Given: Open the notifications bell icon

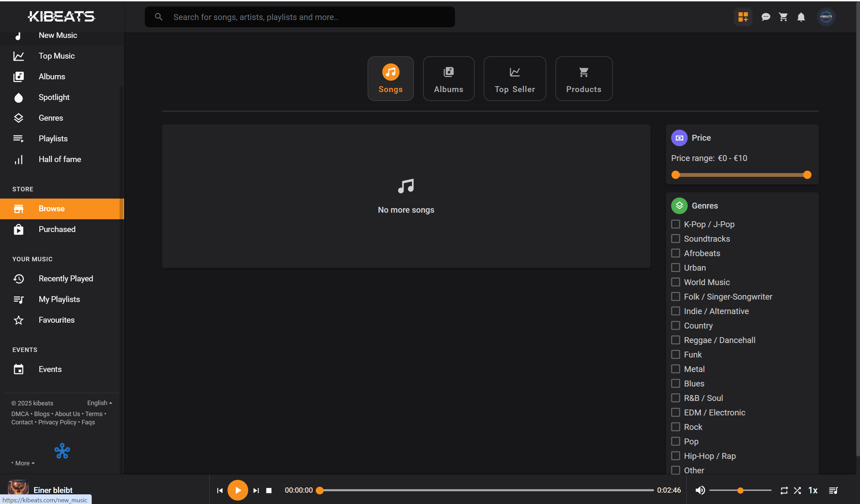Looking at the screenshot, I should click(801, 17).
